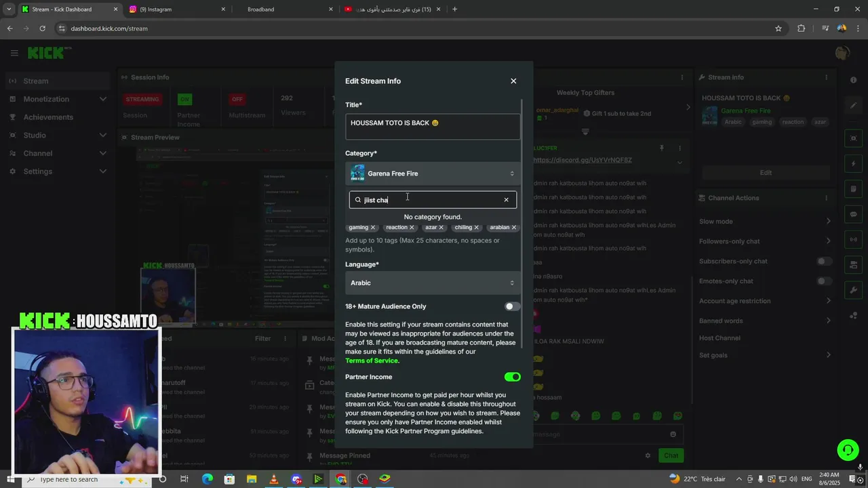Click the pin icon on LUCIFER message
The height and width of the screenshot is (488, 868).
click(x=662, y=148)
